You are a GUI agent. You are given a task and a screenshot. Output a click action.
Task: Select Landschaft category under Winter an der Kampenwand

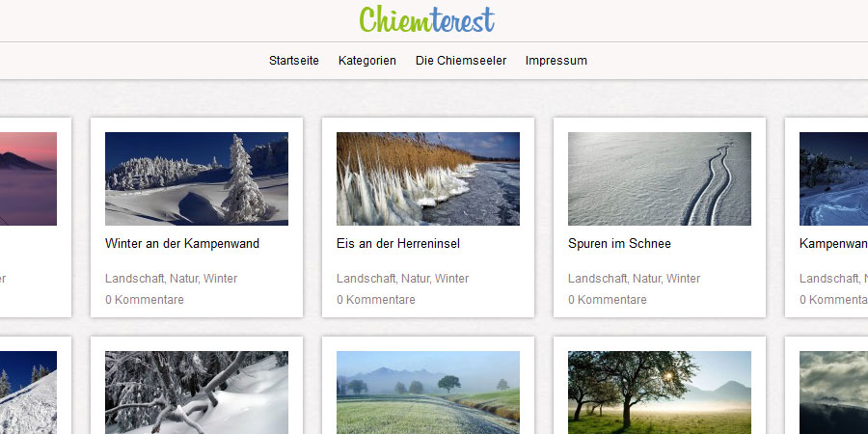coord(134,279)
